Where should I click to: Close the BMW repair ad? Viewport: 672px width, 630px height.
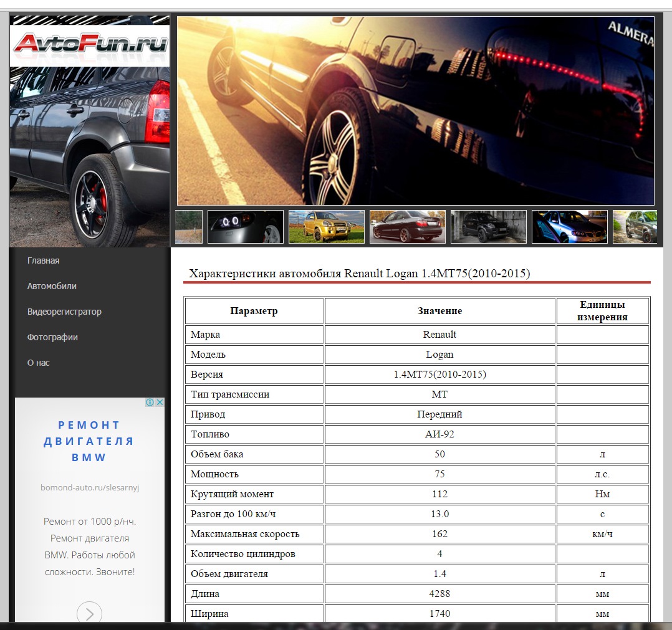(x=160, y=402)
